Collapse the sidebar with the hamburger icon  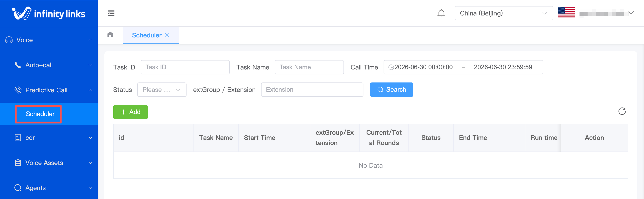point(111,13)
